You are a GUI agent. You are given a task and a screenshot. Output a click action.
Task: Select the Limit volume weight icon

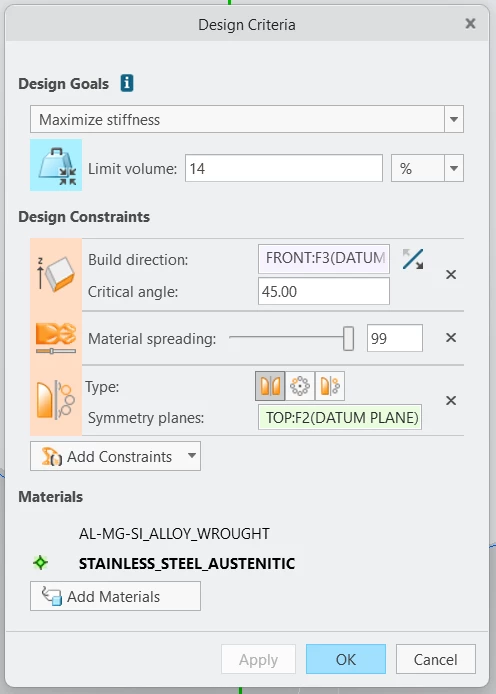56,165
